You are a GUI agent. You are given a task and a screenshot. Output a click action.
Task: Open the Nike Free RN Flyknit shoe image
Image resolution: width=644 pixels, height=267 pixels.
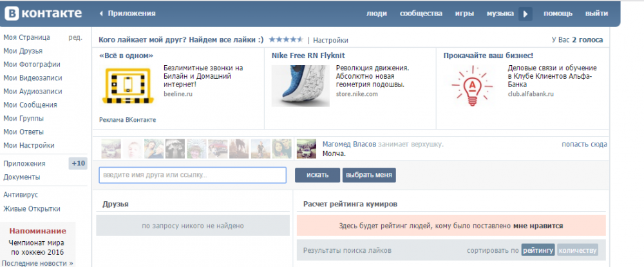click(x=297, y=84)
